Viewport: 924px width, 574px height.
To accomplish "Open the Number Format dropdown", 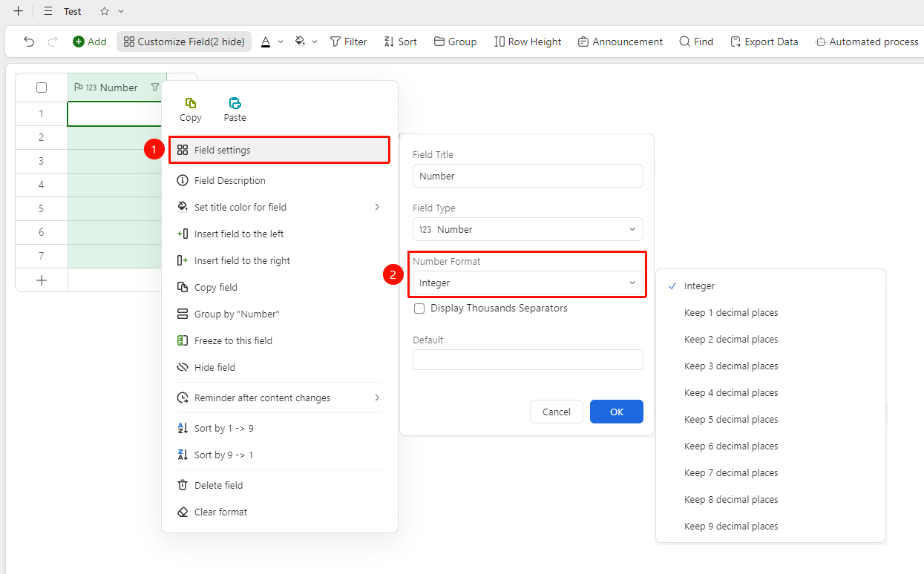I will [x=528, y=283].
